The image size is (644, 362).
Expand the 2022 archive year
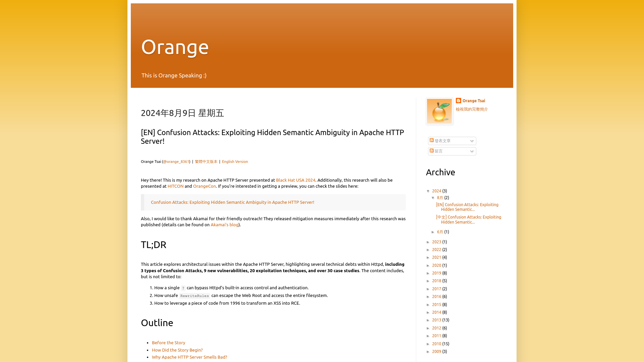point(429,250)
